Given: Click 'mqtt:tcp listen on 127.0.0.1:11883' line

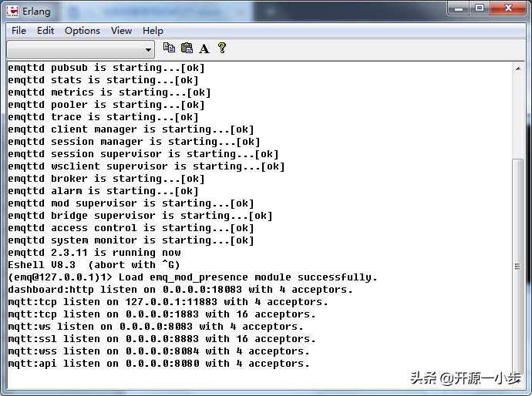Looking at the screenshot, I should (168, 302).
